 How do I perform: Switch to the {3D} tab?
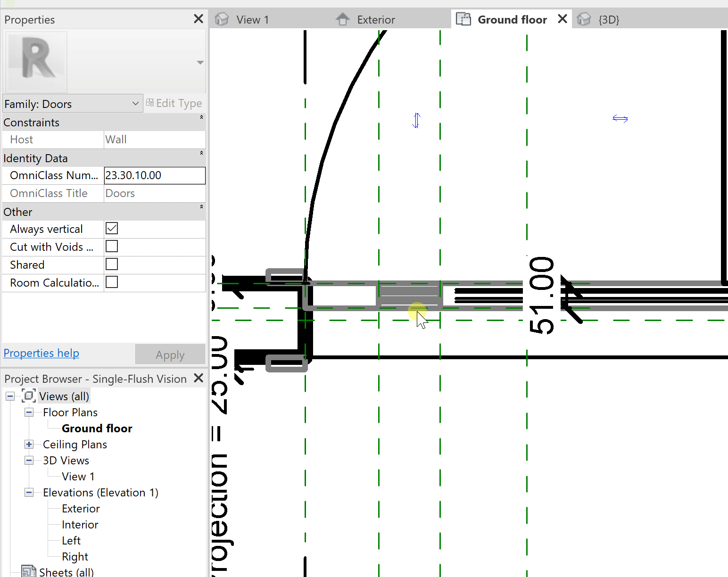click(x=609, y=19)
